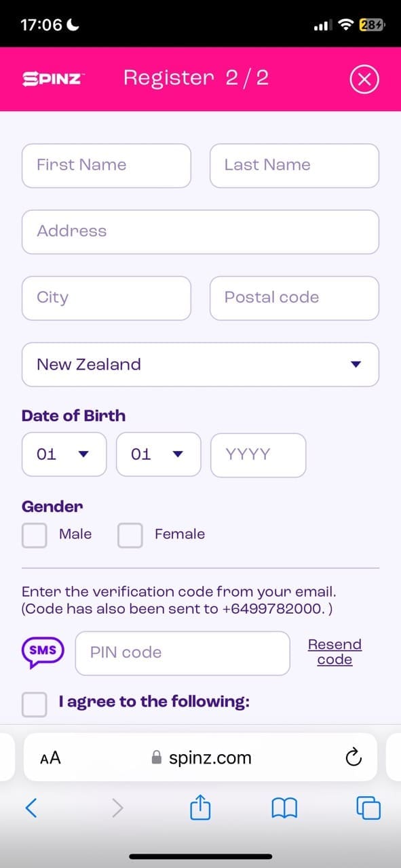The image size is (401, 868).
Task: Check the Female gender box
Action: (x=130, y=534)
